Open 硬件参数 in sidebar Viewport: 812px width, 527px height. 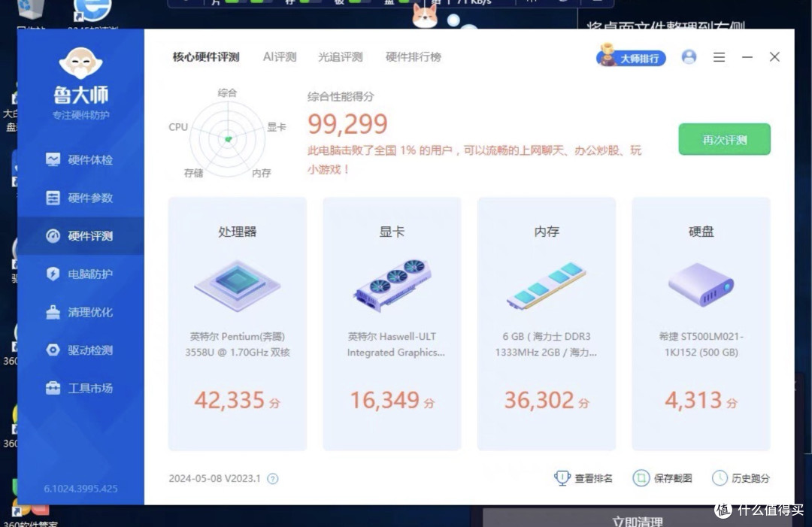click(80, 198)
